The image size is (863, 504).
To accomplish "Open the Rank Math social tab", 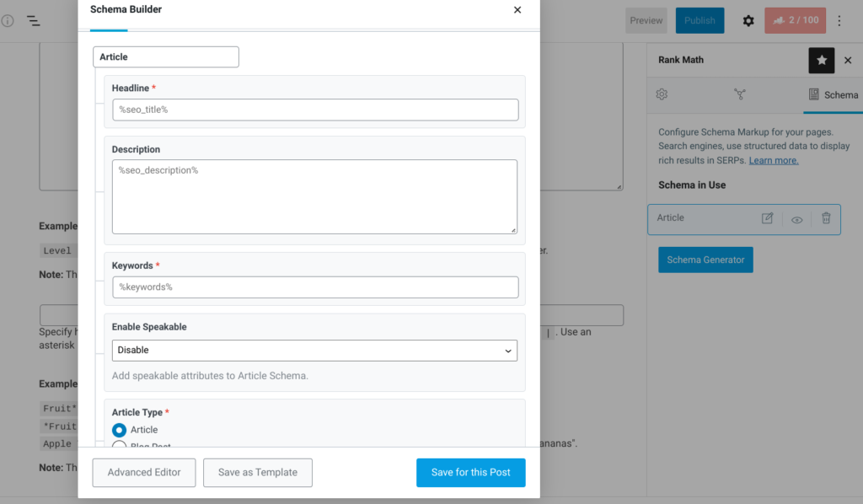I will point(740,94).
